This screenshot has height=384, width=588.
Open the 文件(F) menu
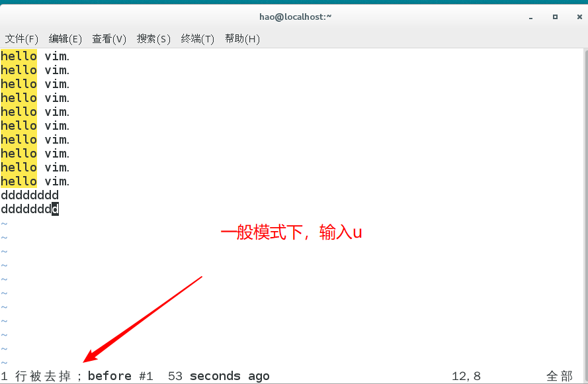pos(21,38)
